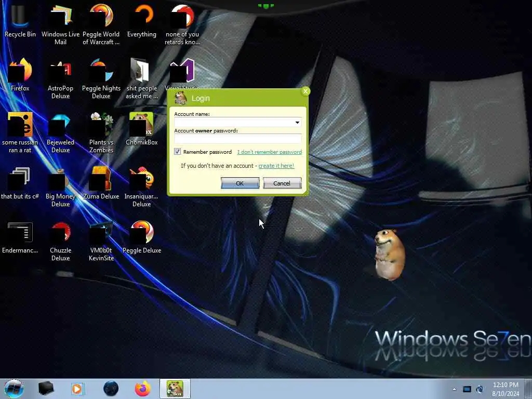The width and height of the screenshot is (532, 399).
Task: Click 'I don't remember password' link
Action: point(270,152)
